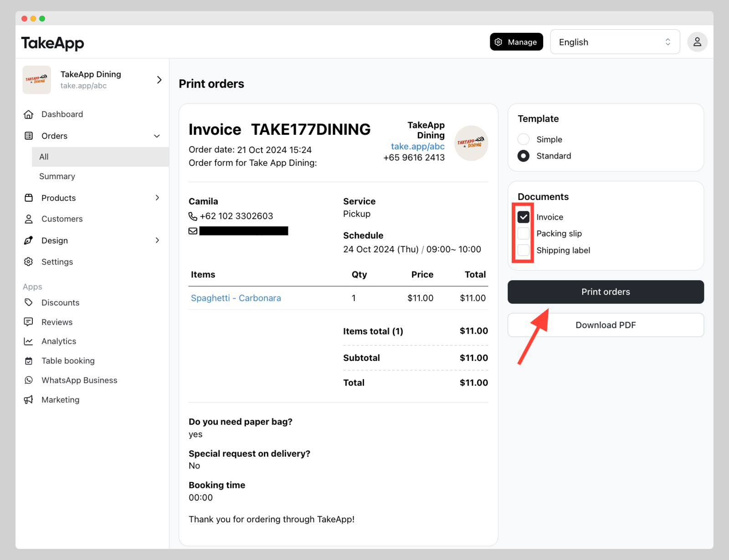Uncheck the Invoice document checkbox
Screen dimensions: 729x560
pos(524,217)
